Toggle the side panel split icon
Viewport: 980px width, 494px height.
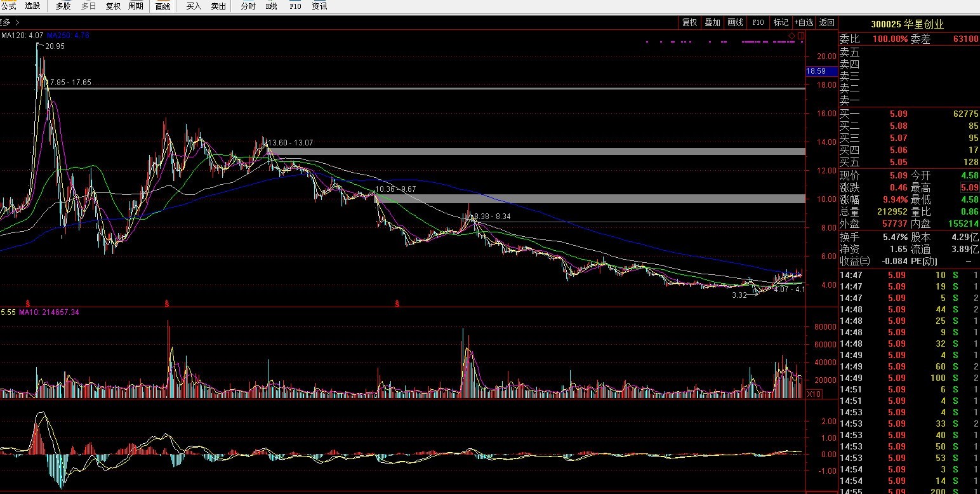[801, 36]
